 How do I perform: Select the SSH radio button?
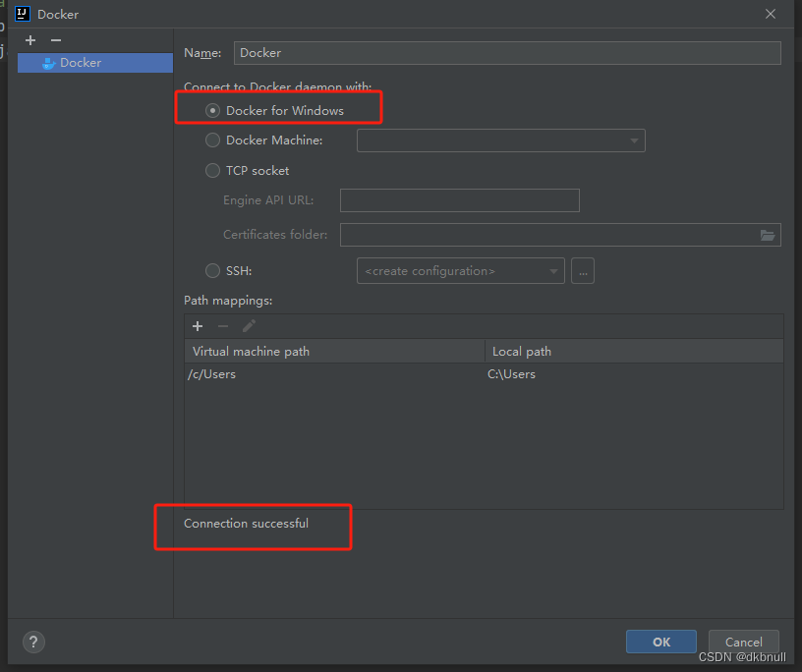click(212, 270)
